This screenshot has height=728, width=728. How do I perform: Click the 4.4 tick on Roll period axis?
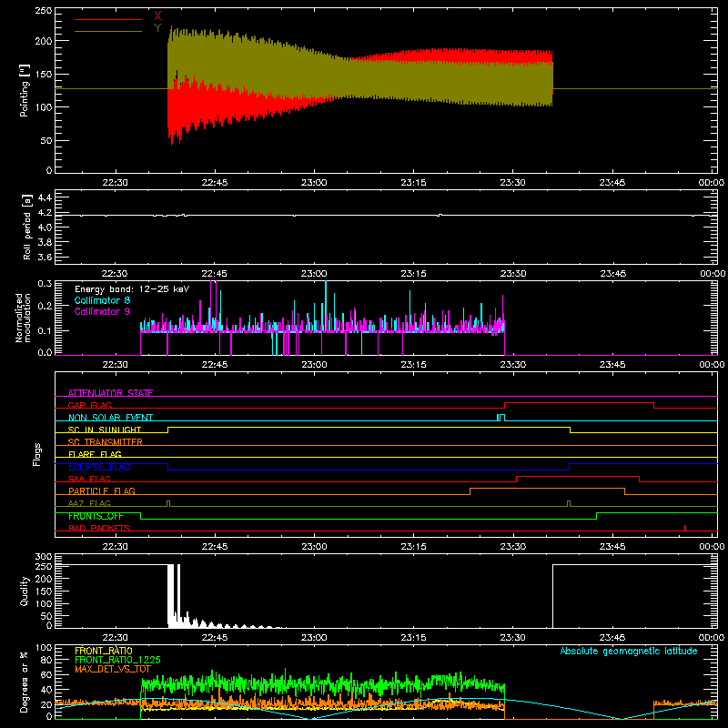tap(45, 197)
